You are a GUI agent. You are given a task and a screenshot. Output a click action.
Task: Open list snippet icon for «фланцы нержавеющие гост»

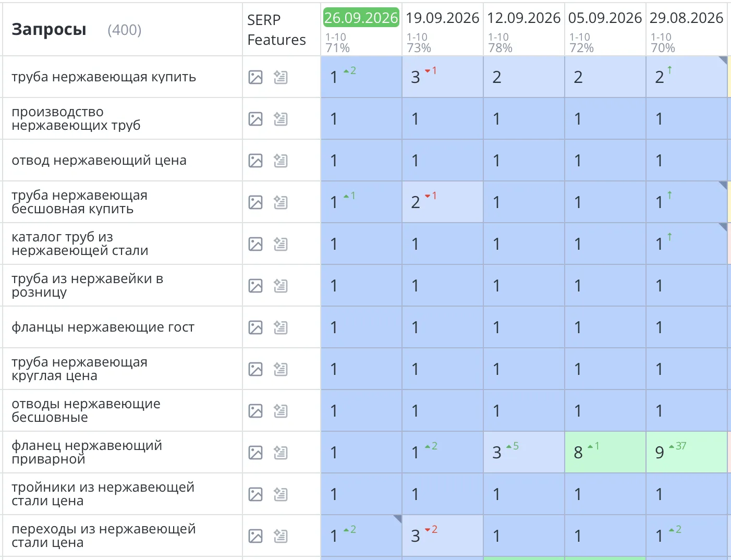coord(281,327)
